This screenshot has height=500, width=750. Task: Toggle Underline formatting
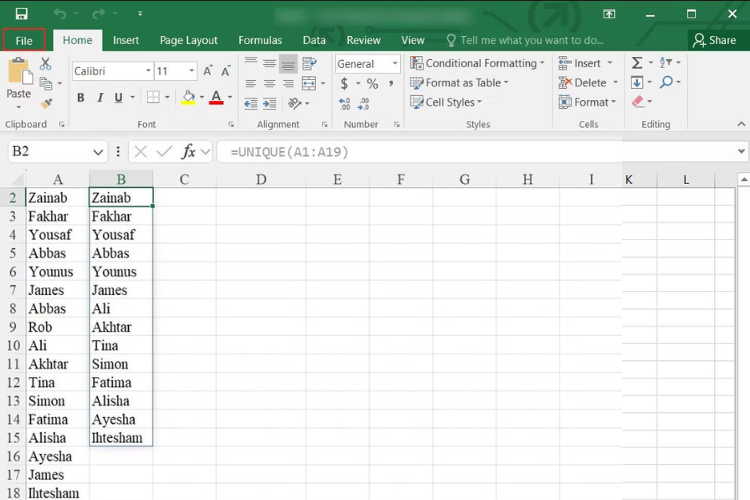coord(119,98)
